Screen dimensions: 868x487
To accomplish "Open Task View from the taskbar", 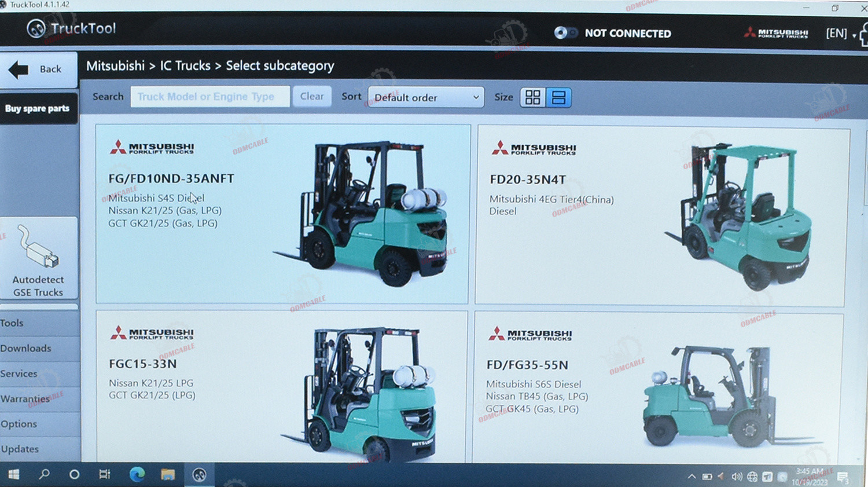I will [105, 475].
